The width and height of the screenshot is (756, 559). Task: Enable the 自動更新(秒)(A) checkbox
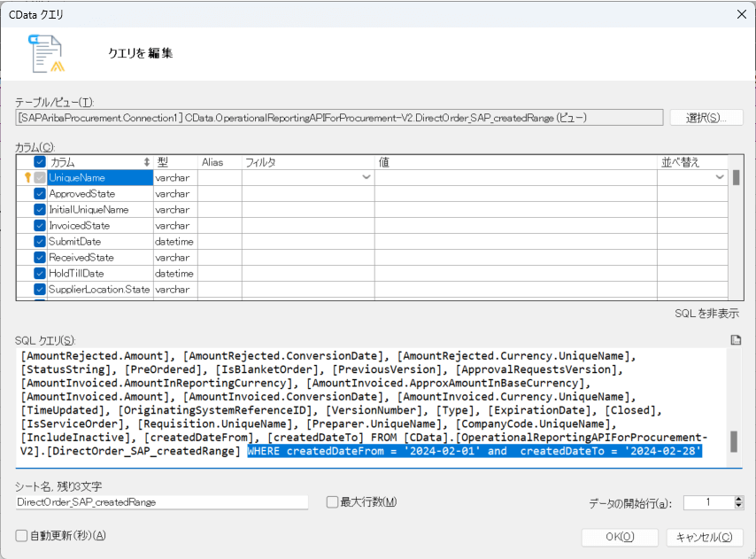click(x=21, y=536)
